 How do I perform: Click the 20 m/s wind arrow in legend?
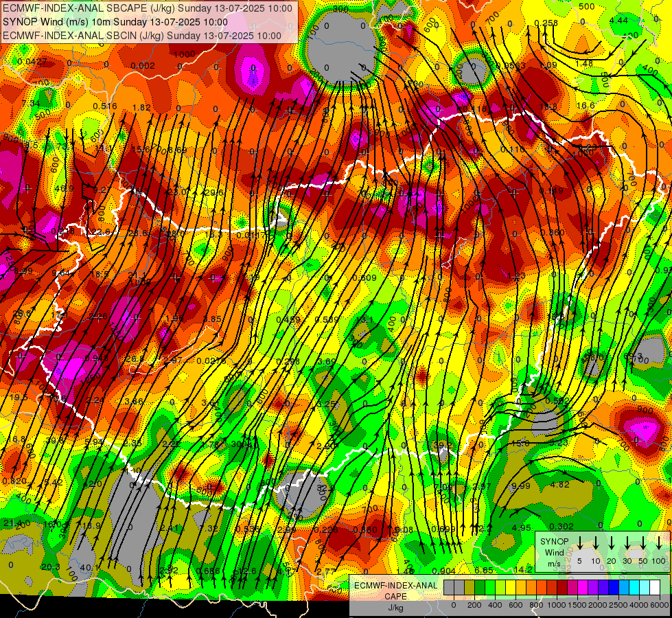click(x=612, y=542)
